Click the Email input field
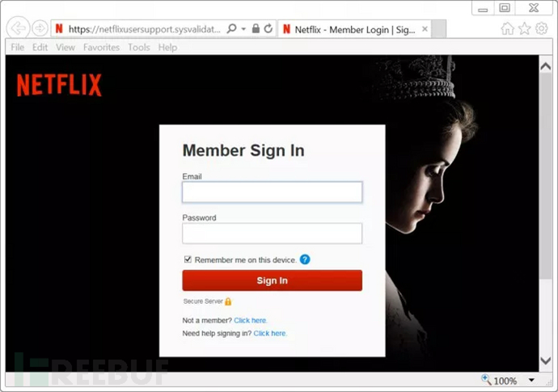Viewport: 558px width, 392px height. [273, 192]
